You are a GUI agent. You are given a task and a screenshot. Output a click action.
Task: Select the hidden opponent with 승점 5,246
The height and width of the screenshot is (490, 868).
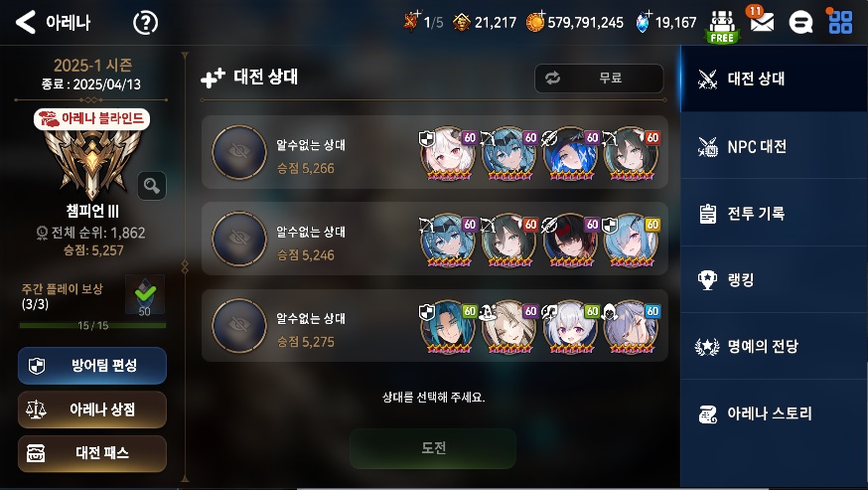(x=435, y=239)
